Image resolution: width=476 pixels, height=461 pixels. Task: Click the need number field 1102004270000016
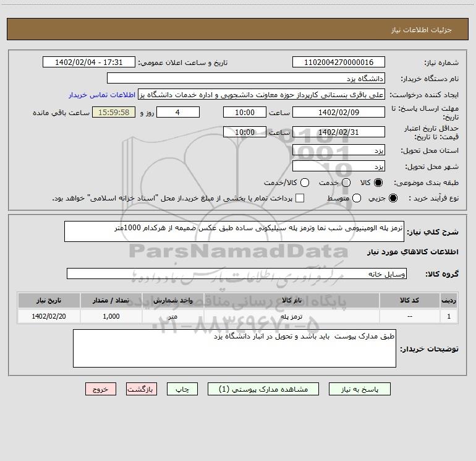point(339,62)
